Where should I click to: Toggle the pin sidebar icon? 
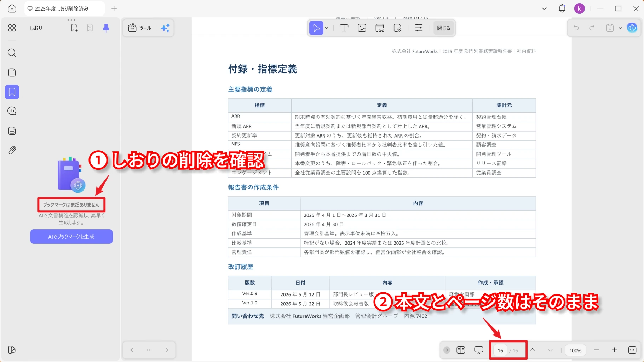coord(106,28)
